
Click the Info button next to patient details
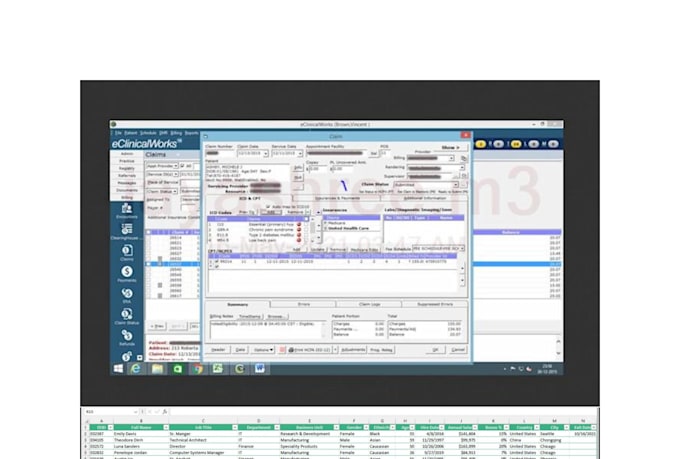point(298,167)
